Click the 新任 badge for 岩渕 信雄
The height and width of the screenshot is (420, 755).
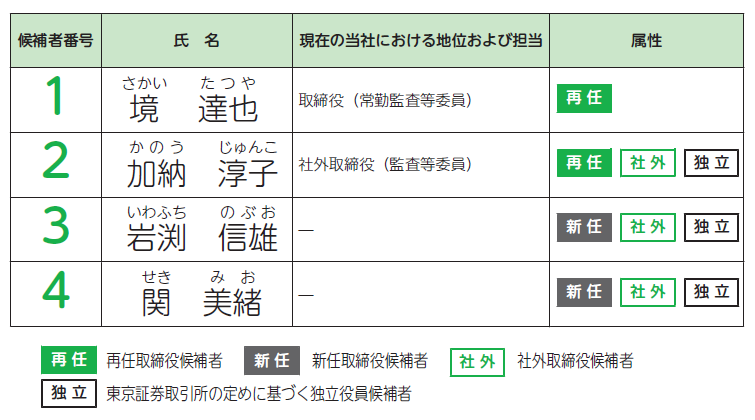[x=583, y=227]
